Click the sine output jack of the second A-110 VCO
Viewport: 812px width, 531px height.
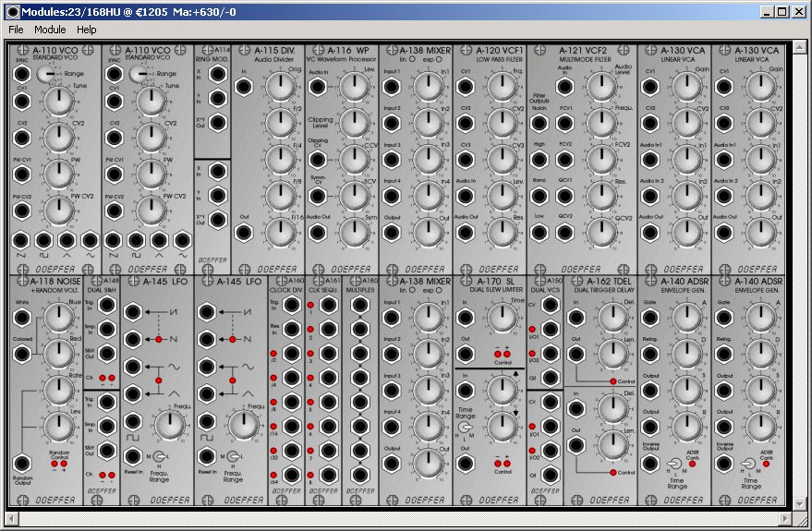coord(182,240)
